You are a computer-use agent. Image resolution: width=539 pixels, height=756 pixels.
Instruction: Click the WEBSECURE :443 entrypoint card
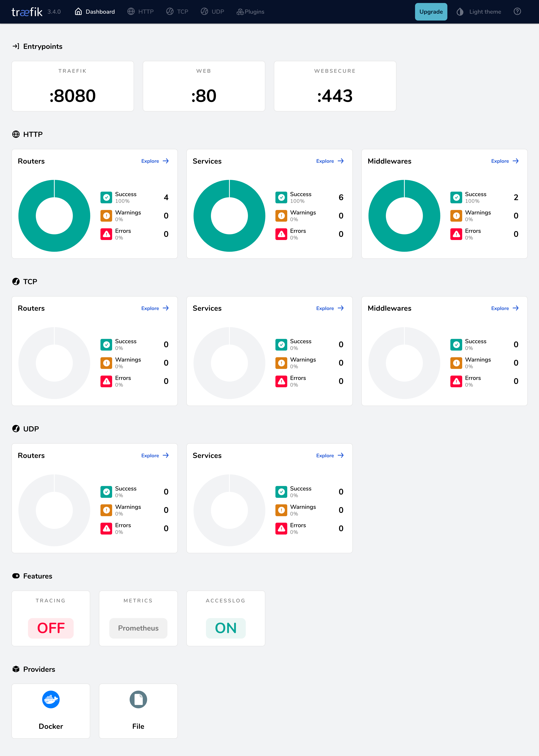point(335,86)
